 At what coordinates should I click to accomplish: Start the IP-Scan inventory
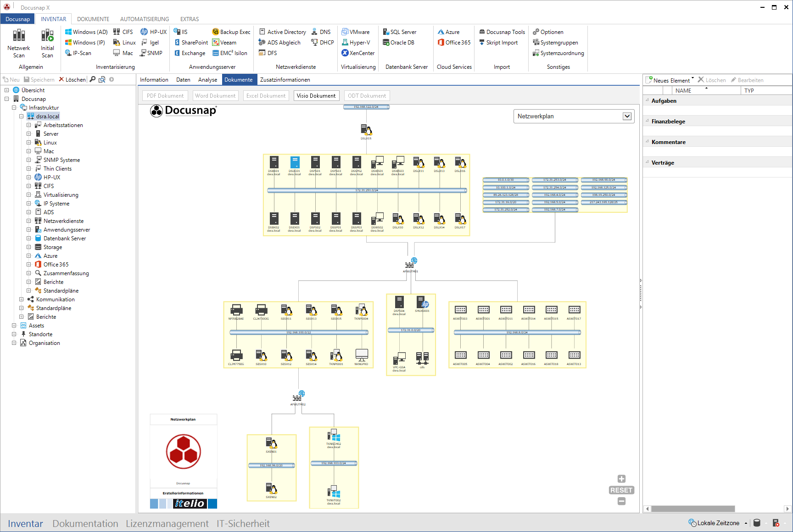tap(78, 53)
